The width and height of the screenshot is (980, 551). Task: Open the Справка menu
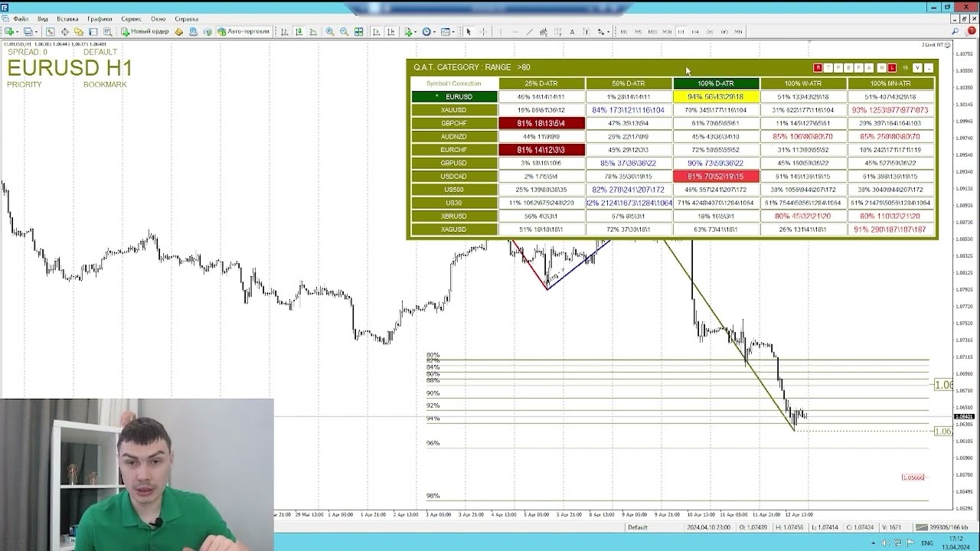(186, 18)
